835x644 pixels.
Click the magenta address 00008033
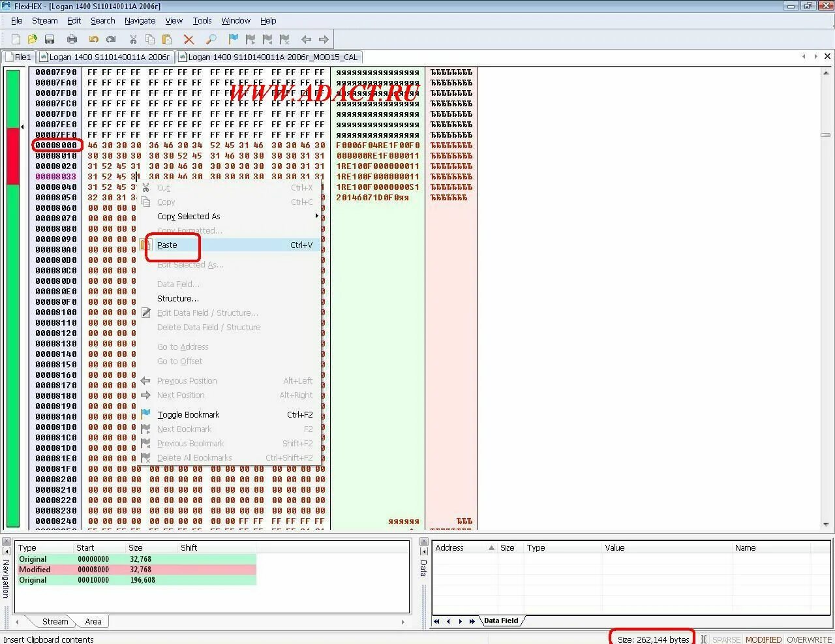[56, 176]
